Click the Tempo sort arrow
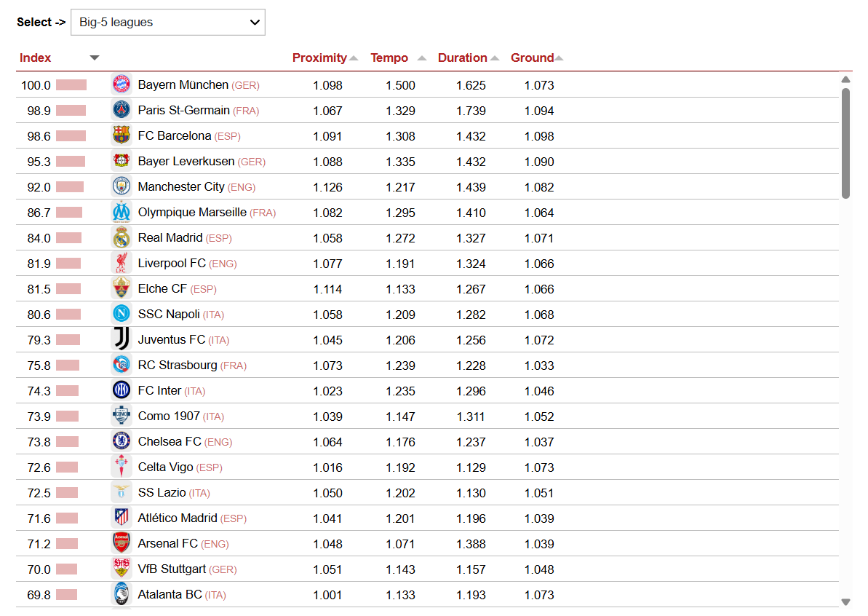This screenshot has height=616, width=868. [422, 58]
